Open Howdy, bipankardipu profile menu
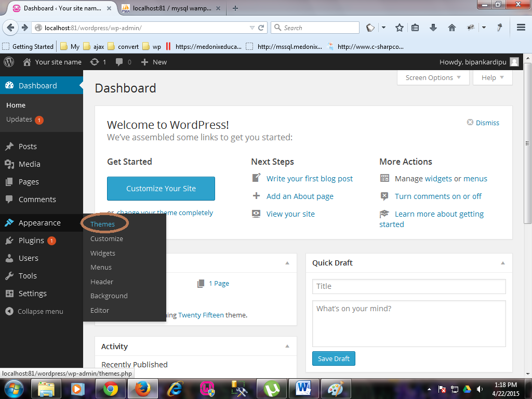The height and width of the screenshot is (399, 532). pos(478,62)
